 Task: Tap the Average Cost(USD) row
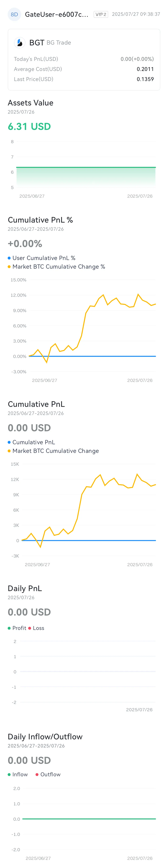point(84,69)
